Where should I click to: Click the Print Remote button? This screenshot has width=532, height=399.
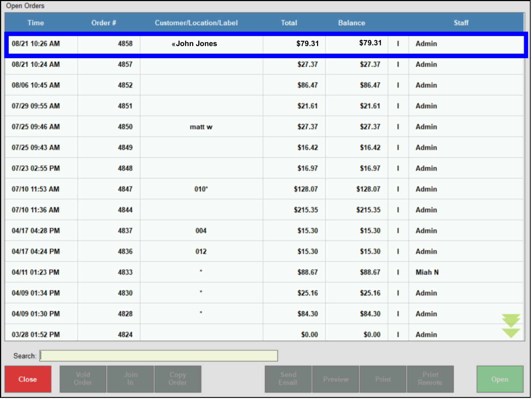[x=430, y=379]
